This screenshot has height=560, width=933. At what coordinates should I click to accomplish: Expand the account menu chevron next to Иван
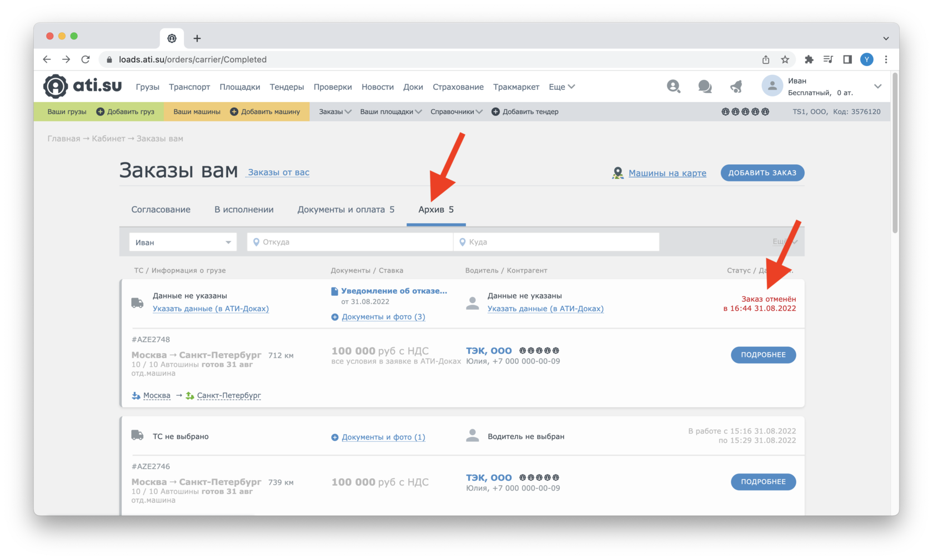click(877, 87)
